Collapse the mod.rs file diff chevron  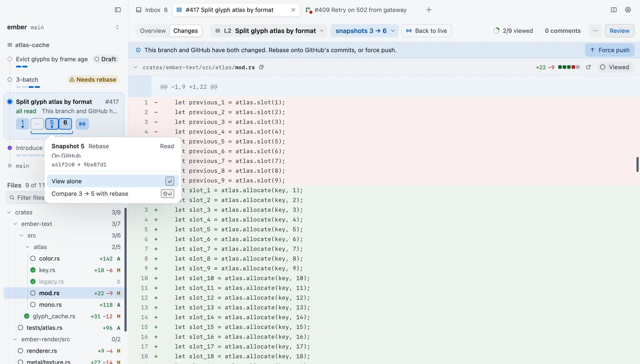pyautogui.click(x=136, y=67)
